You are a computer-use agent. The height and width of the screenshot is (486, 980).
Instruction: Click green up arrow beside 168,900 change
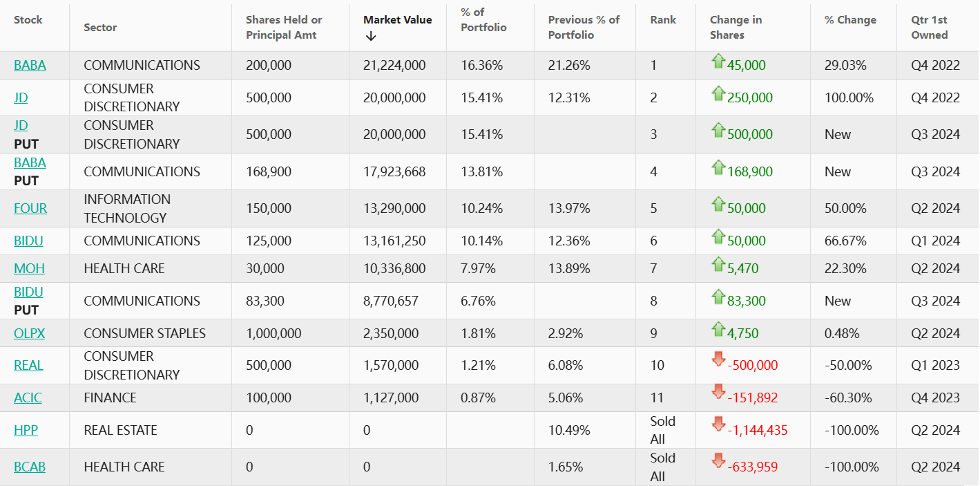[718, 167]
